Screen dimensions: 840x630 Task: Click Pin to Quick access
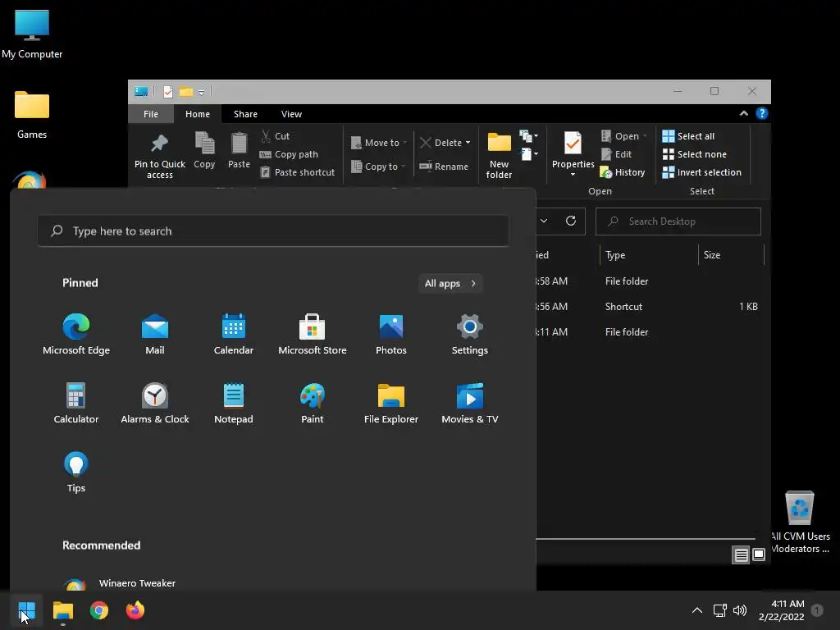tap(160, 155)
